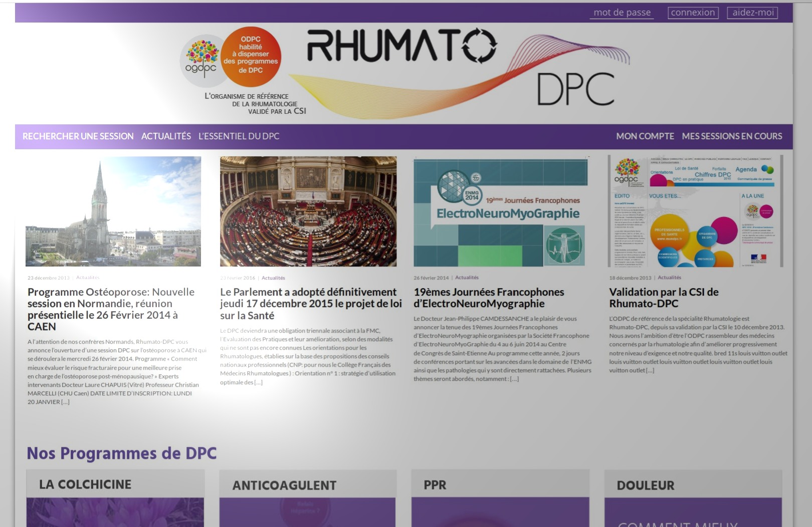812x527 pixels.
Task: Click the '26 février 2014' date text
Action: coord(431,278)
